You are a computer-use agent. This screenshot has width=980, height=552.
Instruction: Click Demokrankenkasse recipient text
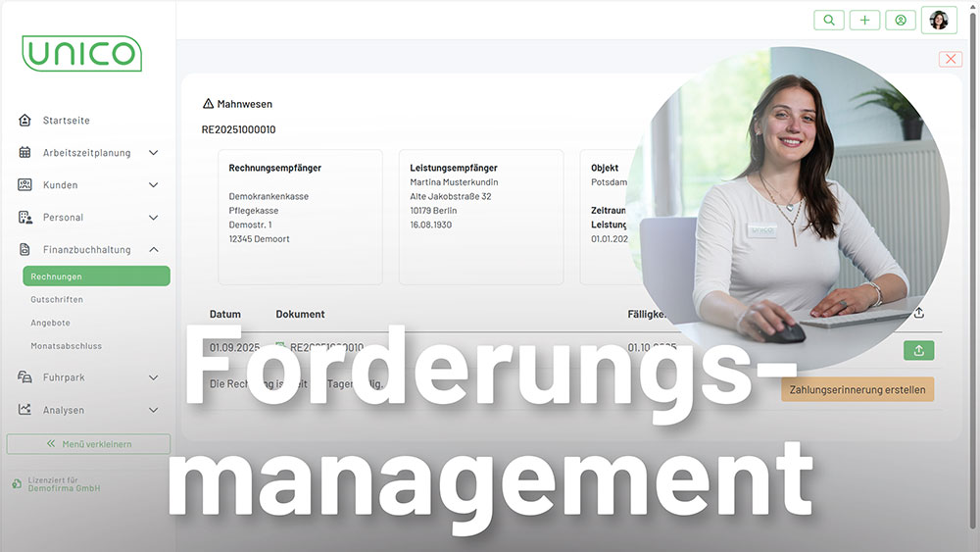pyautogui.click(x=269, y=196)
